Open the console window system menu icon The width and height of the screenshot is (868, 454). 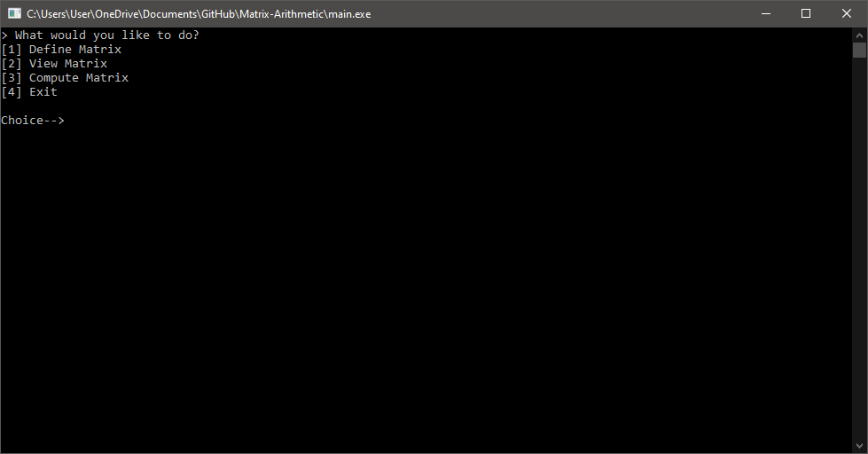tap(14, 13)
